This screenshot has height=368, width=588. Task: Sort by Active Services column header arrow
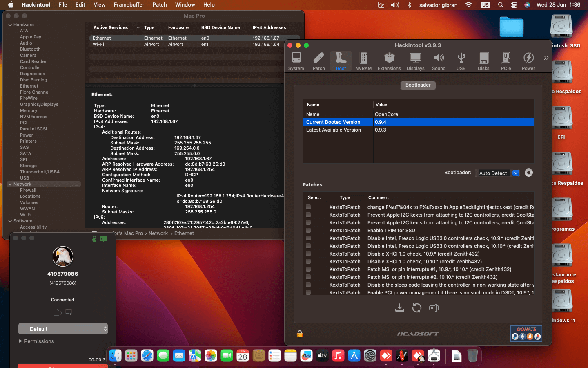point(138,28)
